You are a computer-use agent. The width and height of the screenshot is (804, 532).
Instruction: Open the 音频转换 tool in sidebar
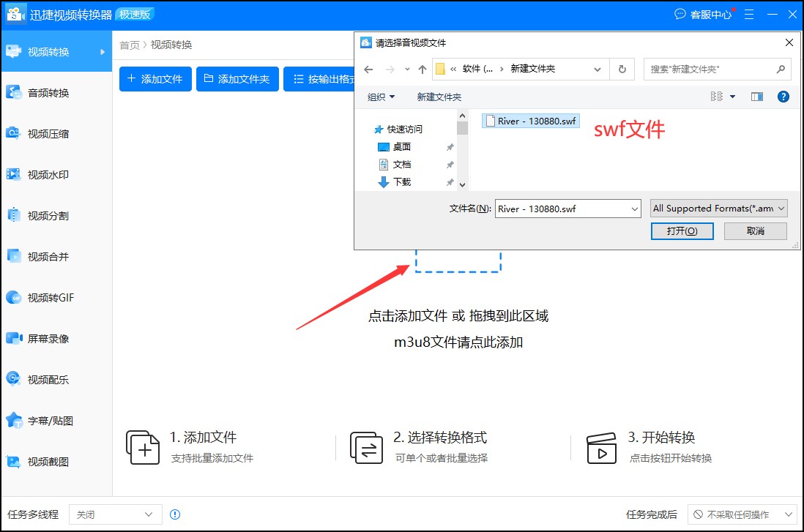pyautogui.click(x=44, y=93)
